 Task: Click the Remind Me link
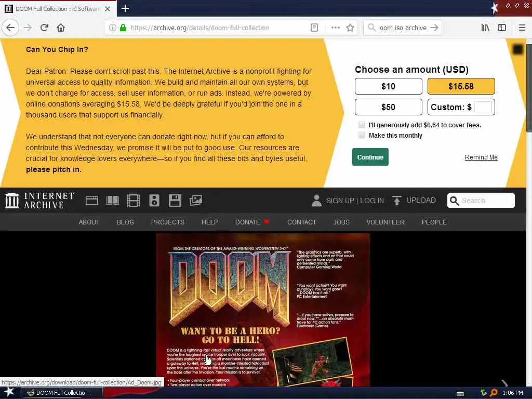(x=481, y=157)
